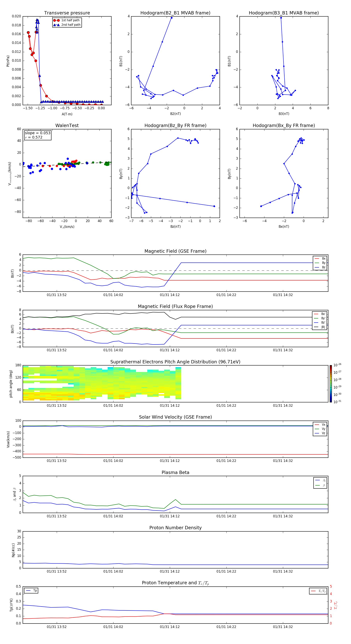Click the 'Hodogram(Bx_By FR frame)' title
The width and height of the screenshot is (351, 644).
284,125
